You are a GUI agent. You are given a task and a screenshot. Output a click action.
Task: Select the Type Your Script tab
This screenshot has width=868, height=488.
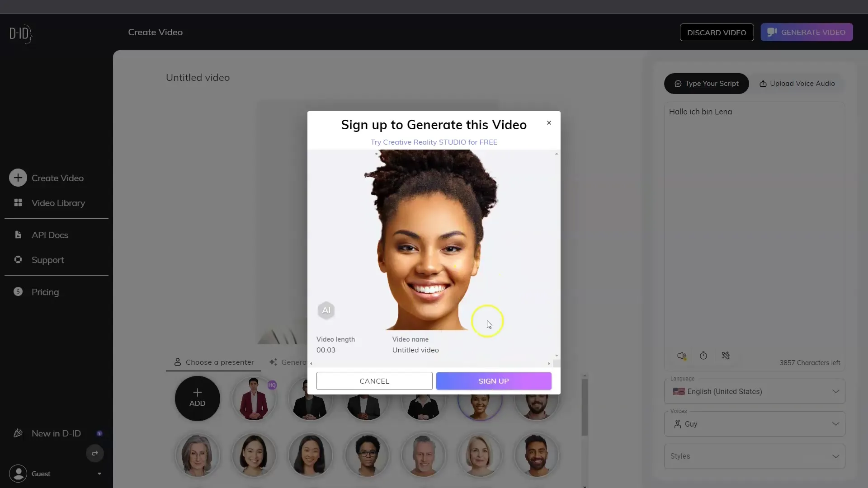click(x=706, y=84)
